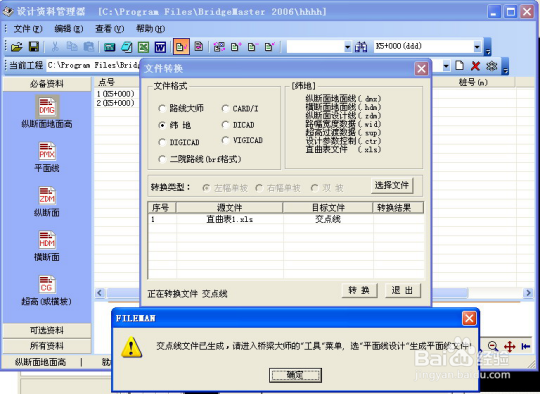Screen dimensions: 540x394
Task: Select the ZDM 纵断面 sidebar icon
Action: [x=47, y=196]
